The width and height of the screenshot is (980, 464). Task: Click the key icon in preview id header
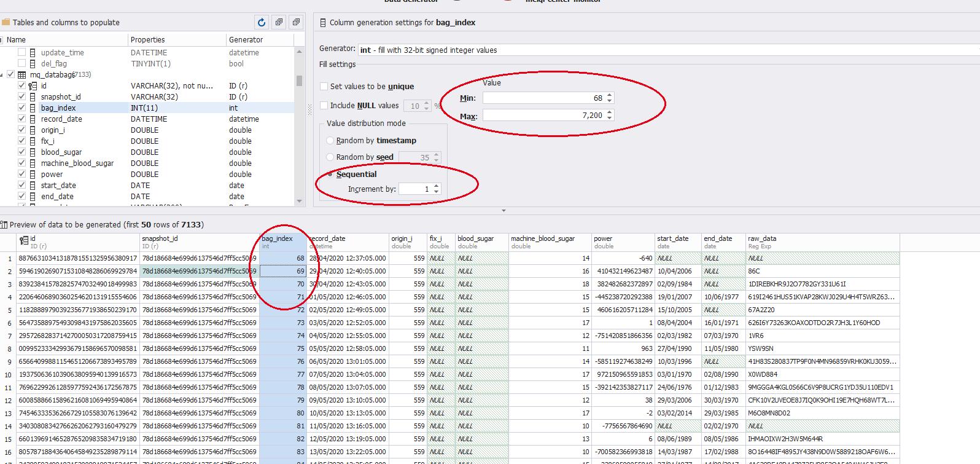(x=25, y=240)
